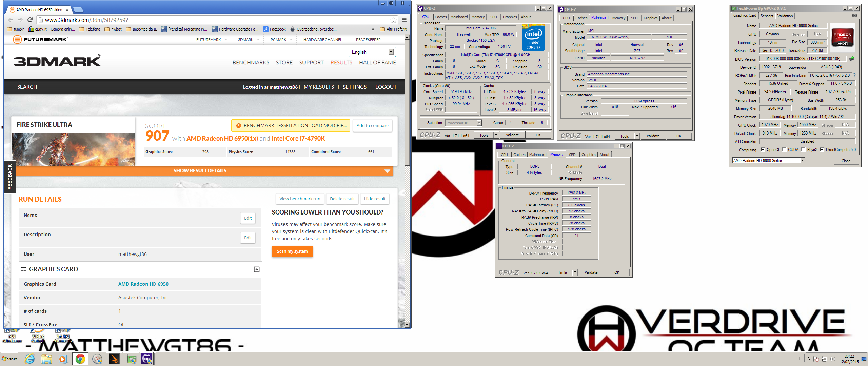Open Tools dropdown arrow in CPU-Z CPU window
This screenshot has height=366, width=868.
click(x=496, y=135)
